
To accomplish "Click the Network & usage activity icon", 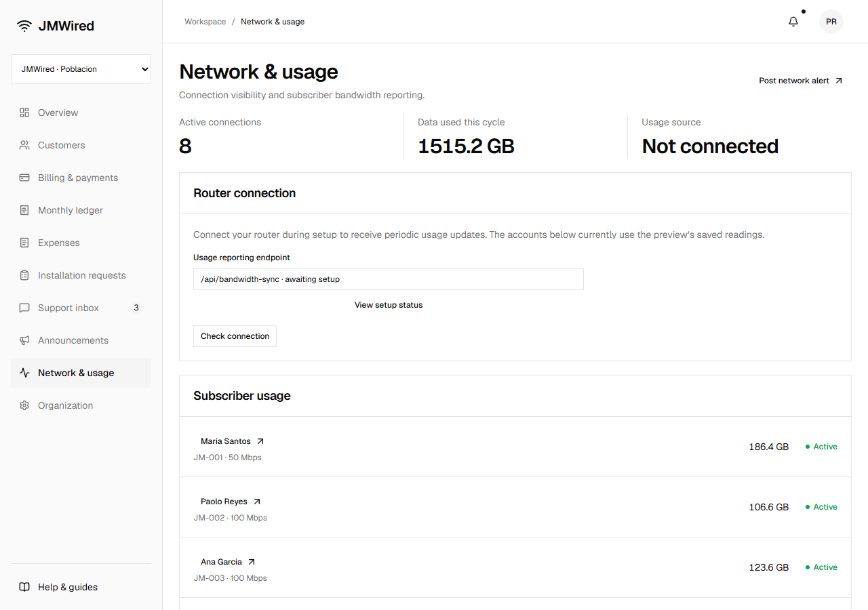I will tap(24, 373).
